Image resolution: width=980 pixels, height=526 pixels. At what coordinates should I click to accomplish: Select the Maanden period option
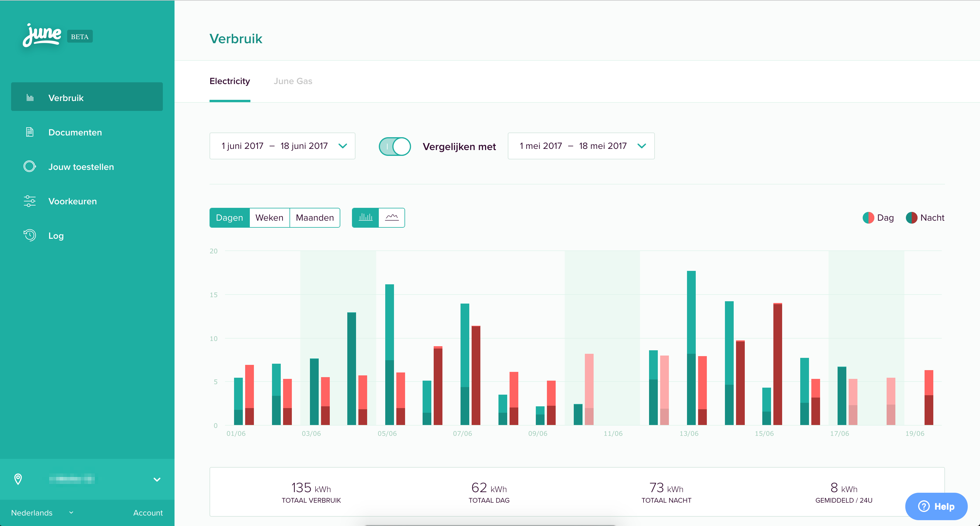pos(315,217)
